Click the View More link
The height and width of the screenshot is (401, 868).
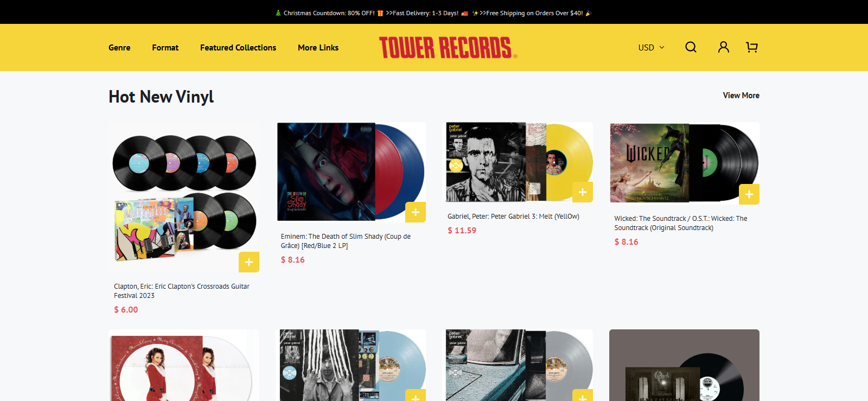(x=741, y=96)
